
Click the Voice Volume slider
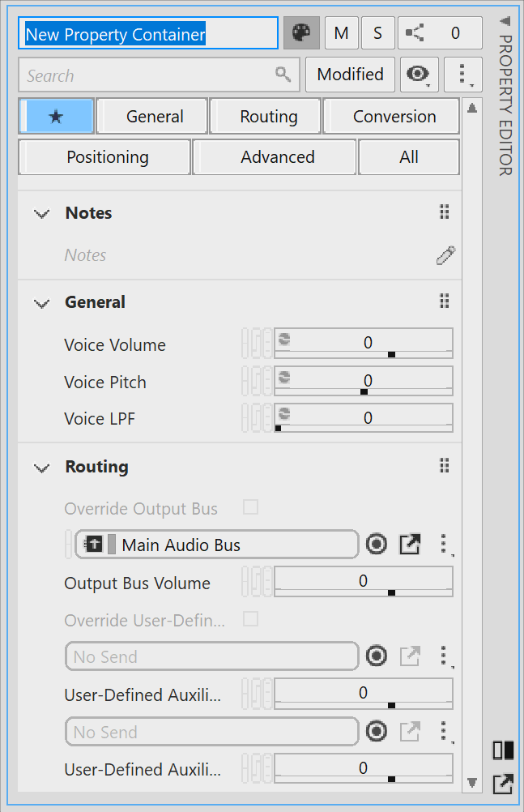(x=364, y=344)
